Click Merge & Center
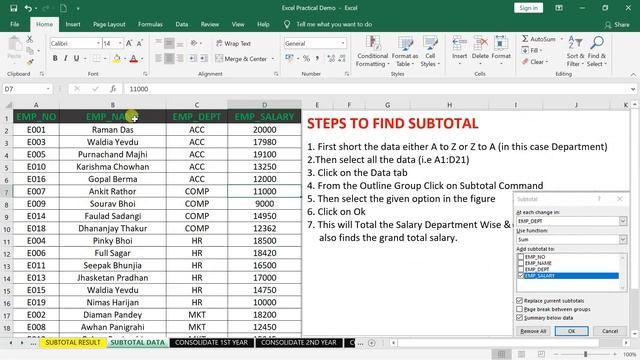The image size is (640, 360). click(x=241, y=59)
